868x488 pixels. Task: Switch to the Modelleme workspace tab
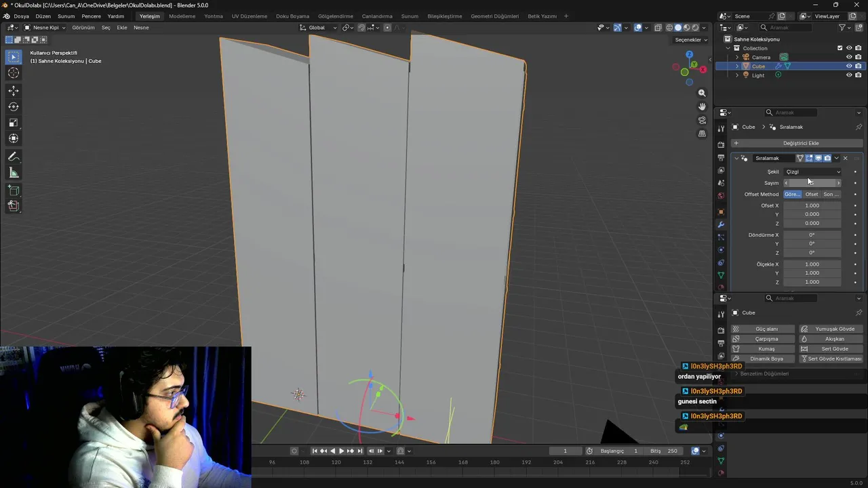click(182, 16)
